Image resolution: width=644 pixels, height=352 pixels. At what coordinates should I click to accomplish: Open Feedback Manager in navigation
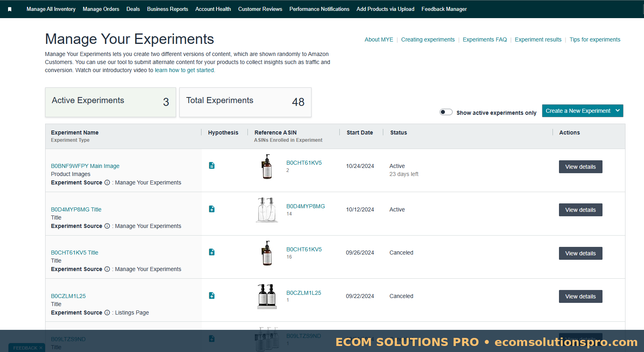444,9
